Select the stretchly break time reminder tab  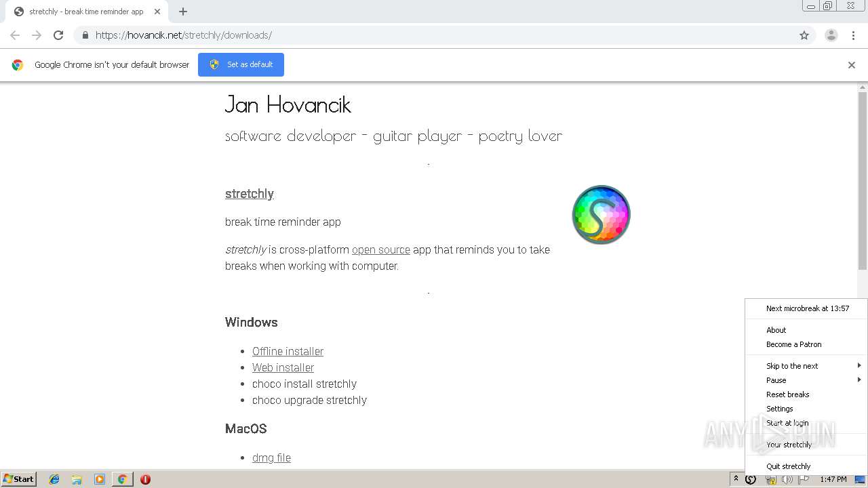tap(86, 12)
